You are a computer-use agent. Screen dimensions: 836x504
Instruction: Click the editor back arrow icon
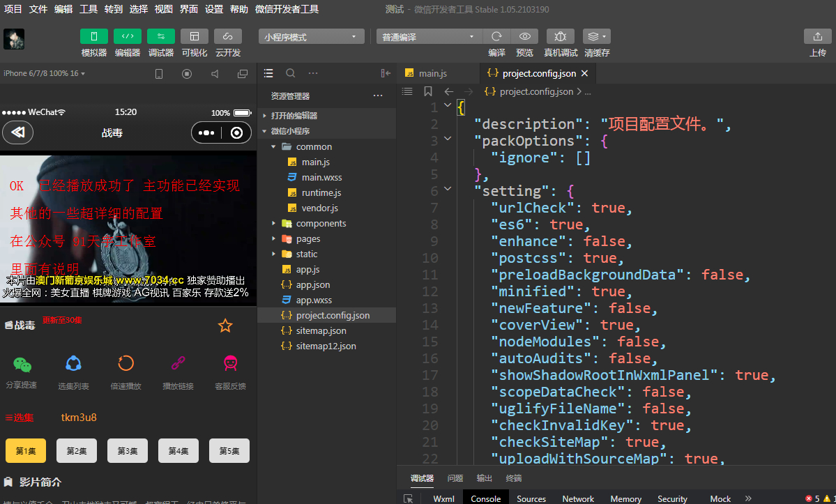449,91
